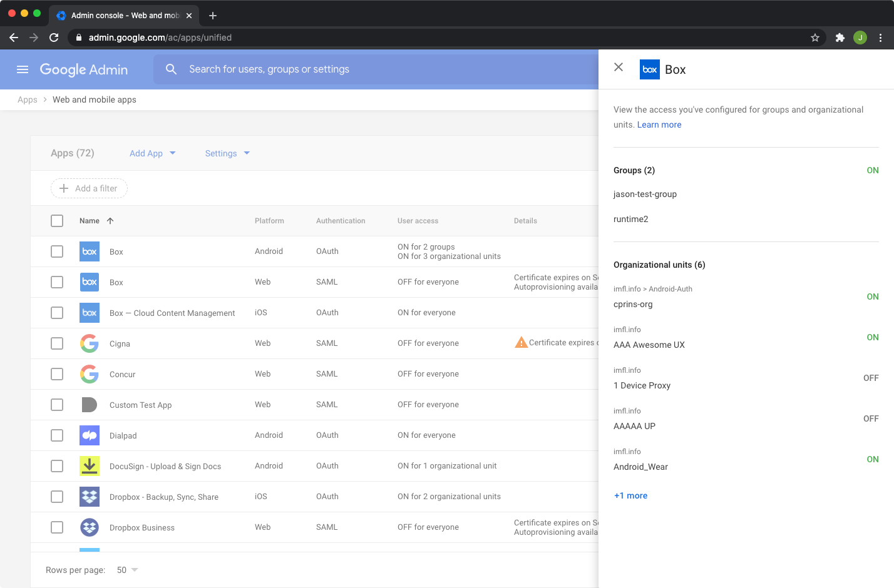The width and height of the screenshot is (894, 588).
Task: Check the Custom Test App checkbox
Action: tap(57, 405)
